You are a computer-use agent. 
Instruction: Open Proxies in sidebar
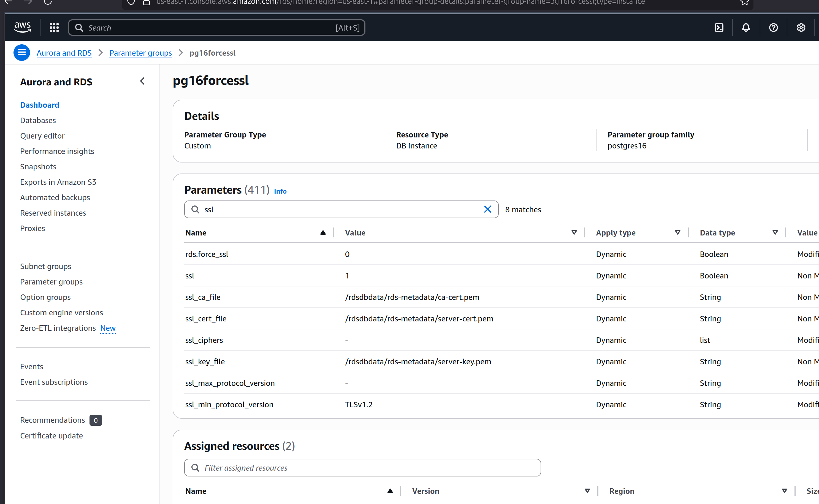(32, 228)
